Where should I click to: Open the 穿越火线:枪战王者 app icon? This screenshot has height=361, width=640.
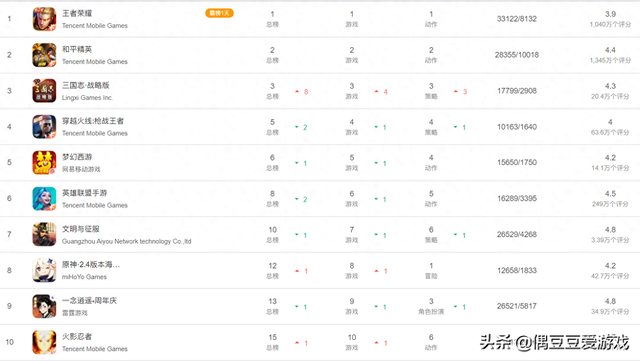click(x=44, y=127)
